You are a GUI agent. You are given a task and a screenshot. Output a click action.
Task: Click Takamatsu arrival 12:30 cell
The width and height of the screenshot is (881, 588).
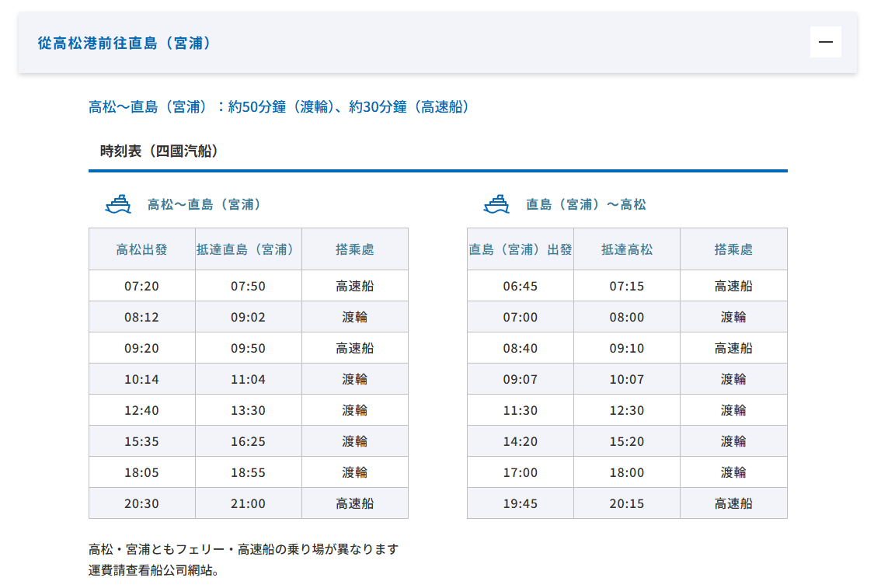tap(627, 410)
